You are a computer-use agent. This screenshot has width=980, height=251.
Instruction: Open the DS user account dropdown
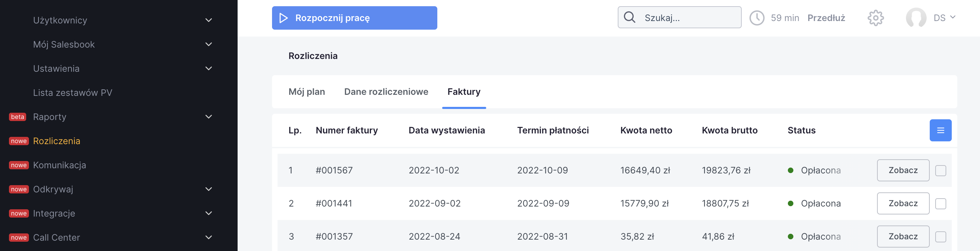[944, 18]
